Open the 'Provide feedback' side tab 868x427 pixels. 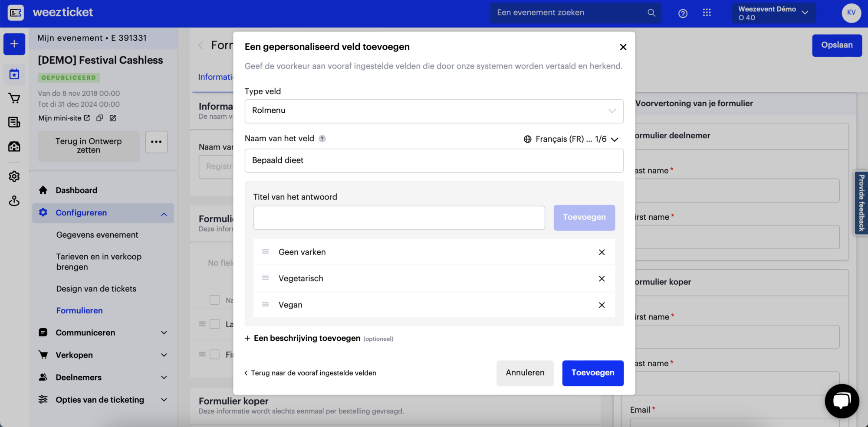pos(861,203)
